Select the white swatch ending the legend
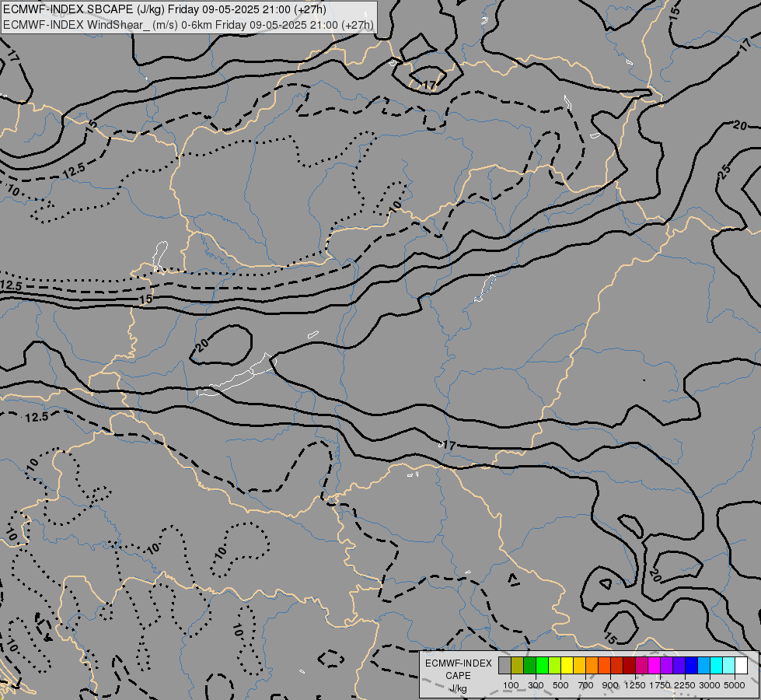761x700 pixels. click(741, 666)
